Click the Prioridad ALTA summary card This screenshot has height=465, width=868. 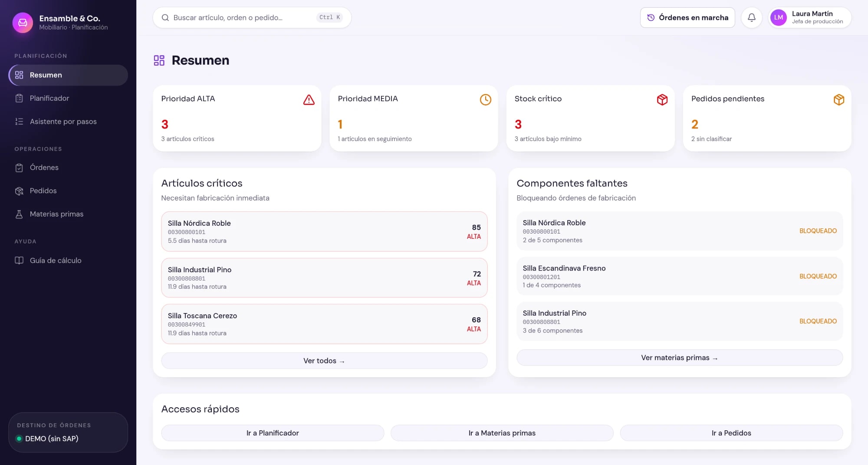pyautogui.click(x=237, y=118)
